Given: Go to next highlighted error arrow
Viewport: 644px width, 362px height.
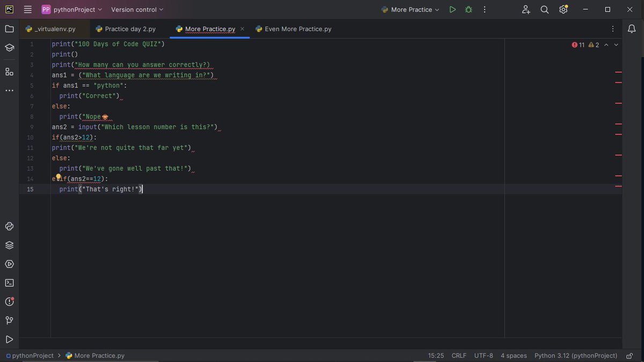Looking at the screenshot, I should point(616,45).
